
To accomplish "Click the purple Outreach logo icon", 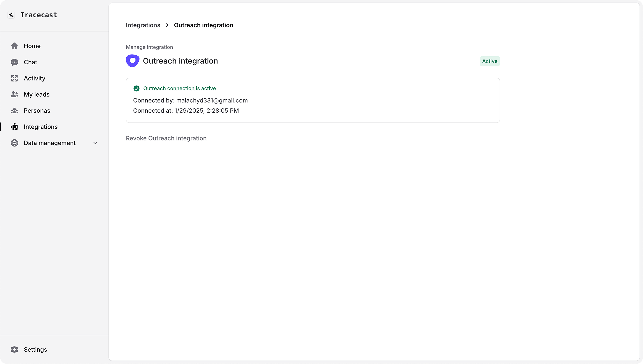I will coord(132,61).
